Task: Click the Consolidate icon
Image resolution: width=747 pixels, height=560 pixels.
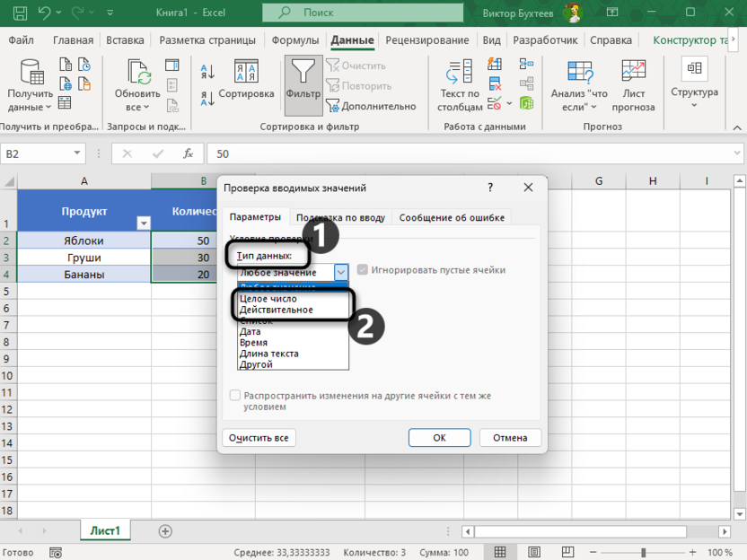Action: coord(526,64)
